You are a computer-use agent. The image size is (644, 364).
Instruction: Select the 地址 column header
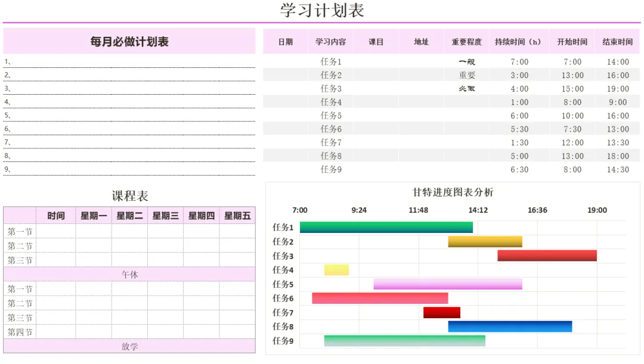[421, 42]
